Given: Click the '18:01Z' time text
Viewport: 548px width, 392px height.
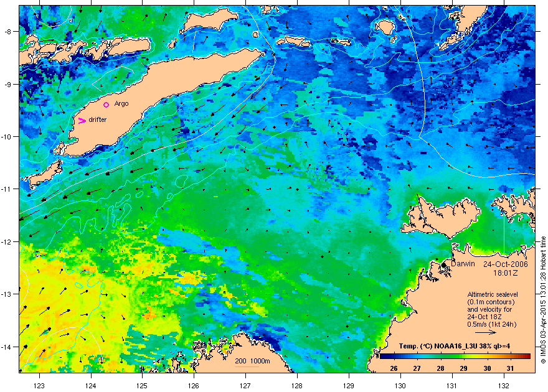Looking at the screenshot, I should click(506, 273).
